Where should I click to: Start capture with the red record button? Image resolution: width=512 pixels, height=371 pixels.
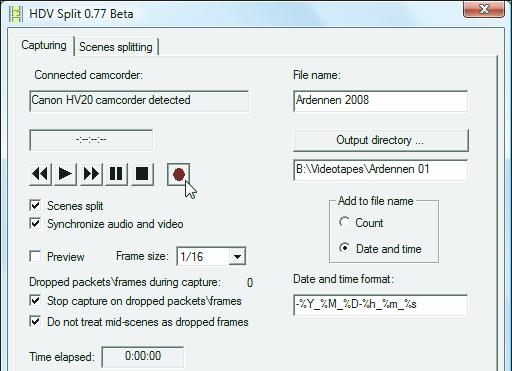pos(179,174)
